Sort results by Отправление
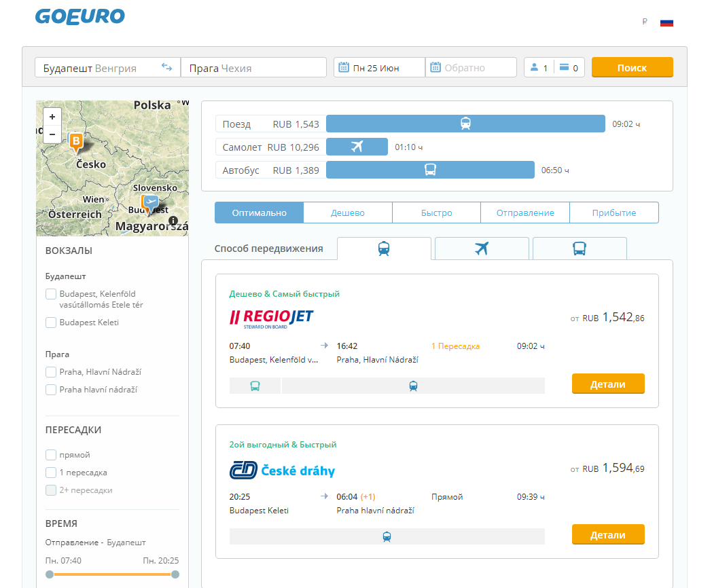 525,213
